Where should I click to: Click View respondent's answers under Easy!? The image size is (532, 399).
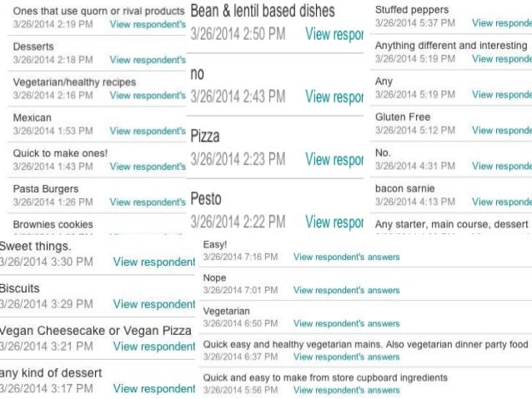tap(346, 257)
